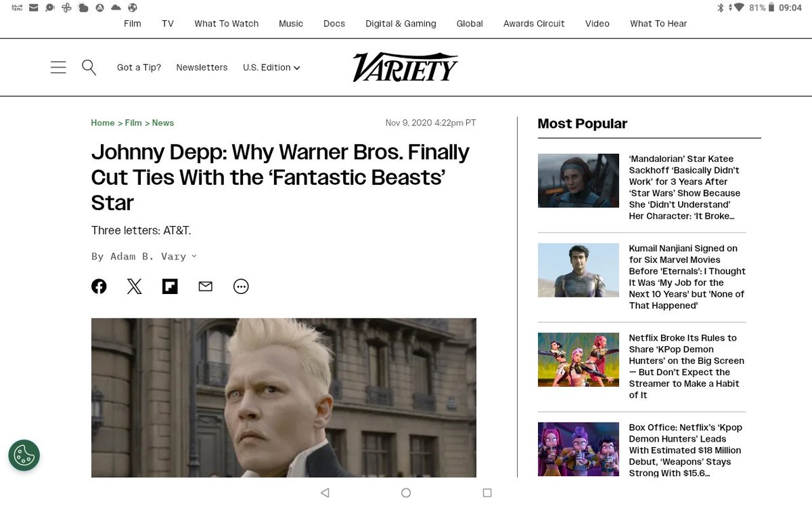Viewport: 812px width, 508px height.
Task: Click the article date Nov 9, 2020
Action: tap(430, 123)
